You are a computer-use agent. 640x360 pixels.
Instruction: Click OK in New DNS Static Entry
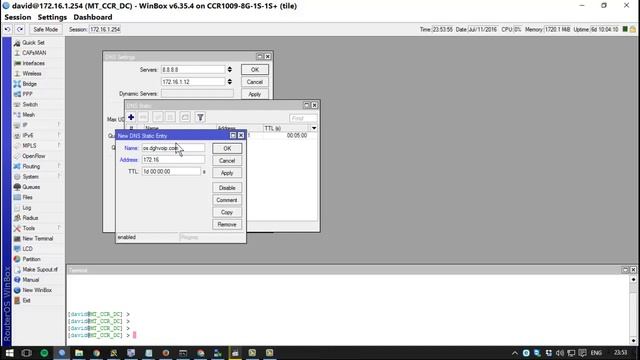[x=227, y=149]
